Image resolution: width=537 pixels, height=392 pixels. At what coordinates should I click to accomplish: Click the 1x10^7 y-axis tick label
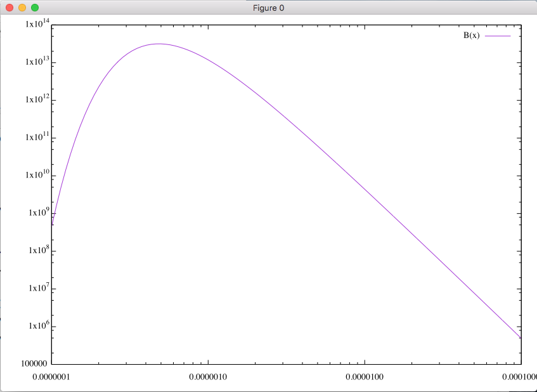(x=38, y=289)
